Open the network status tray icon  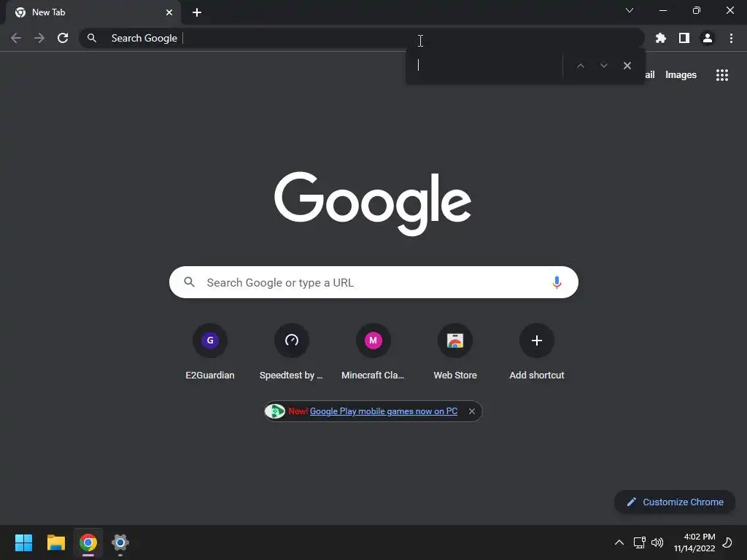click(639, 542)
